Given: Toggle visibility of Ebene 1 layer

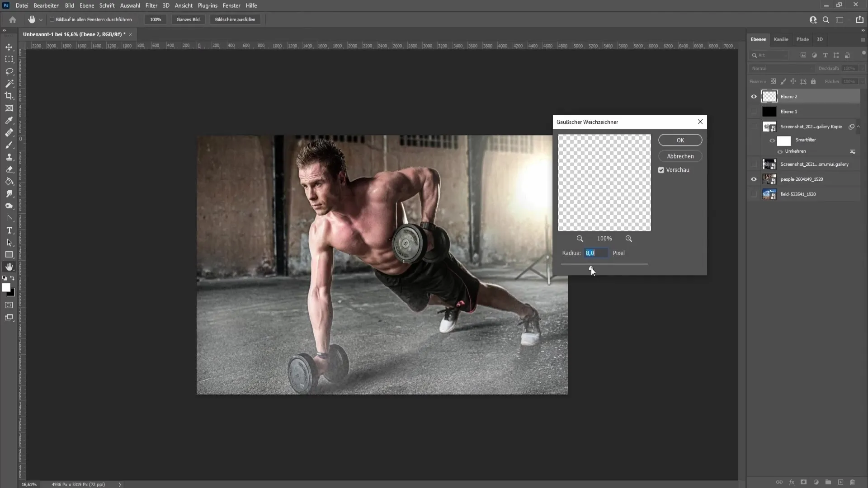Looking at the screenshot, I should point(754,112).
